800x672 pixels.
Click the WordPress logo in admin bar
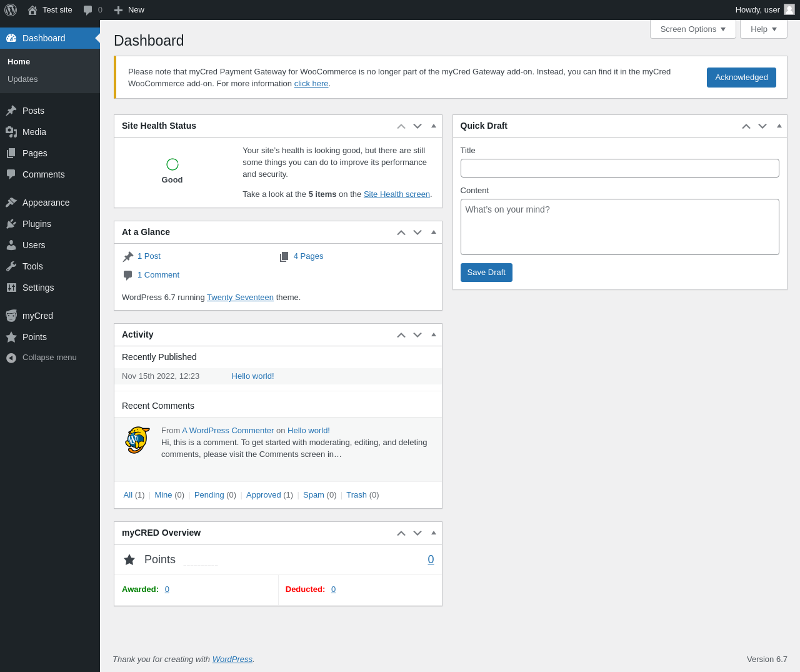[11, 10]
